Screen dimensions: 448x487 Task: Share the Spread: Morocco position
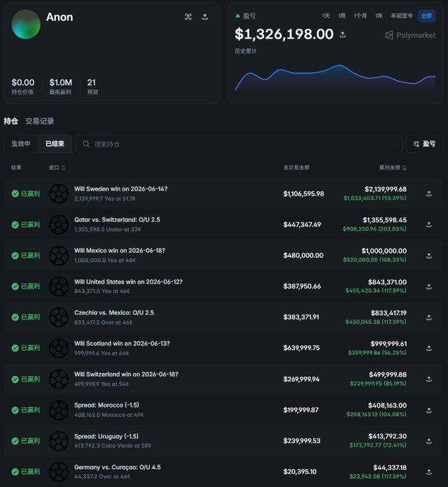coord(429,410)
